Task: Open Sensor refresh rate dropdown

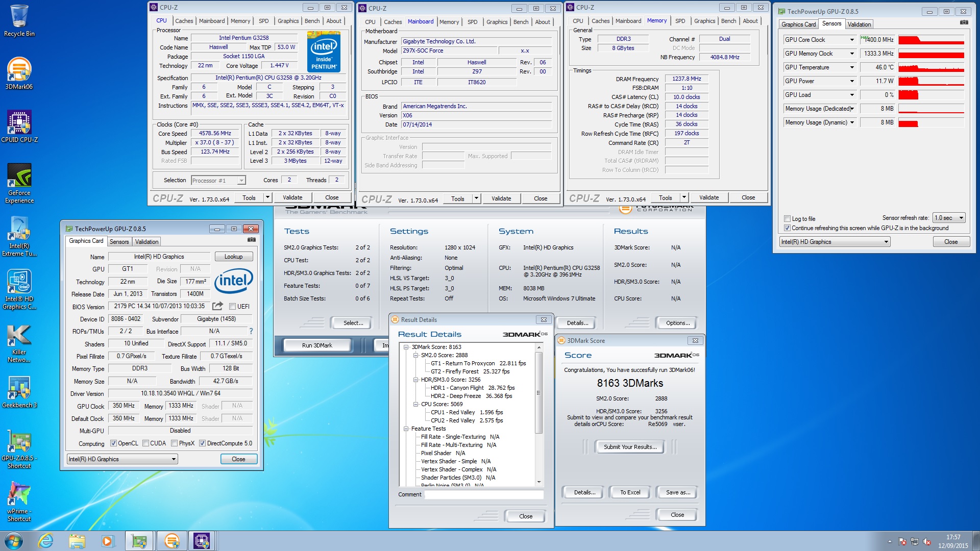Action: click(948, 218)
